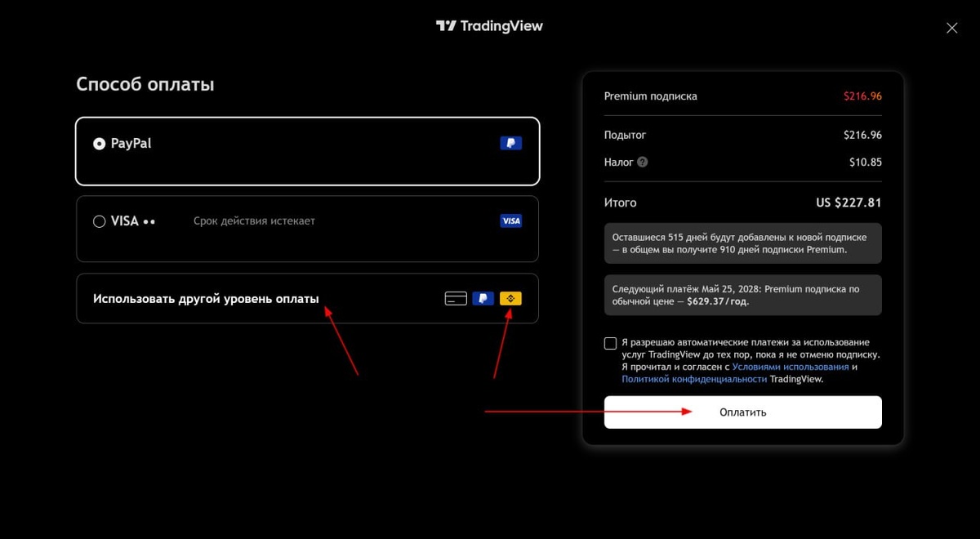Viewport: 980px width, 539px height.
Task: Open the 'Условиями использования' link
Action: pyautogui.click(x=791, y=367)
